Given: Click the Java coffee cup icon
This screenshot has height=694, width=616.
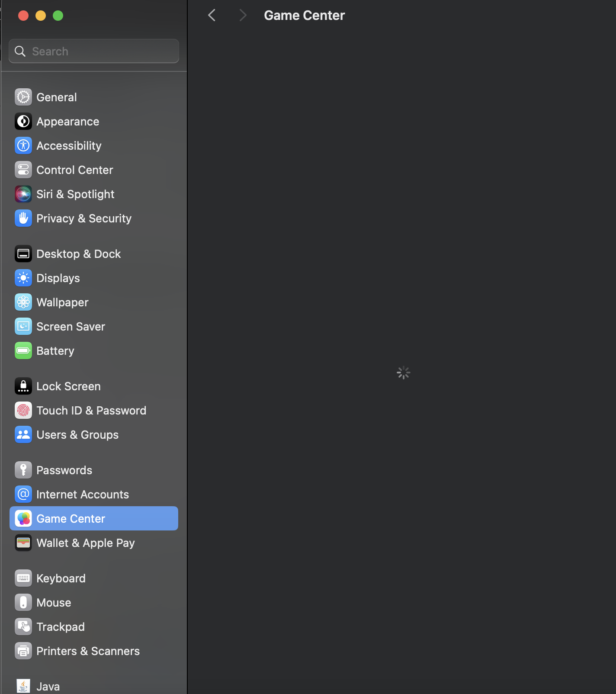Looking at the screenshot, I should [23, 686].
